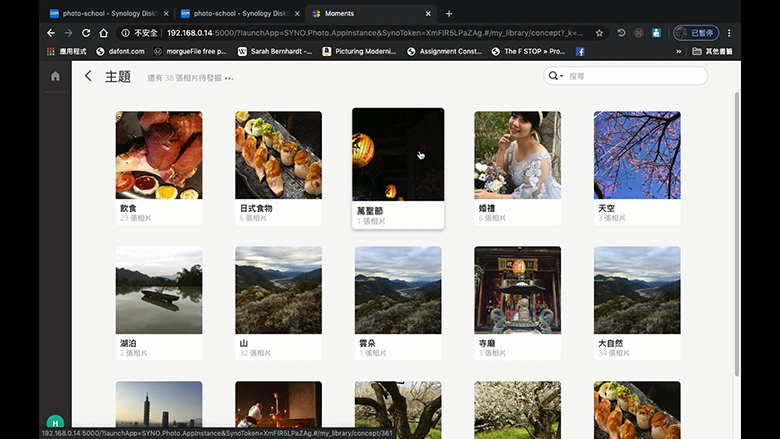
Task: Open the candle-lit Santa figurine thumbnail
Action: click(x=279, y=404)
